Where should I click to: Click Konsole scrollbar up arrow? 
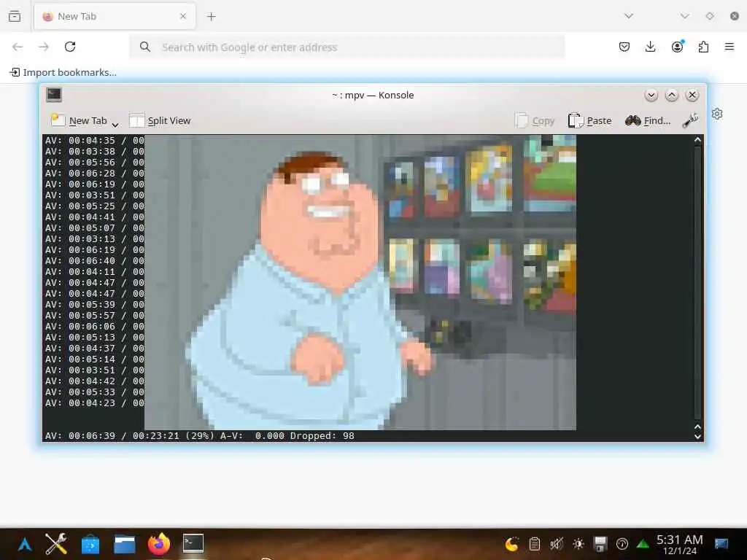pyautogui.click(x=697, y=140)
